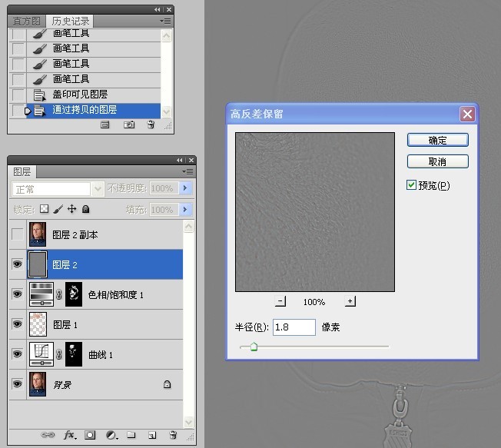Click the 取消 cancel button
Viewport: 501px width, 448px height.
437,162
